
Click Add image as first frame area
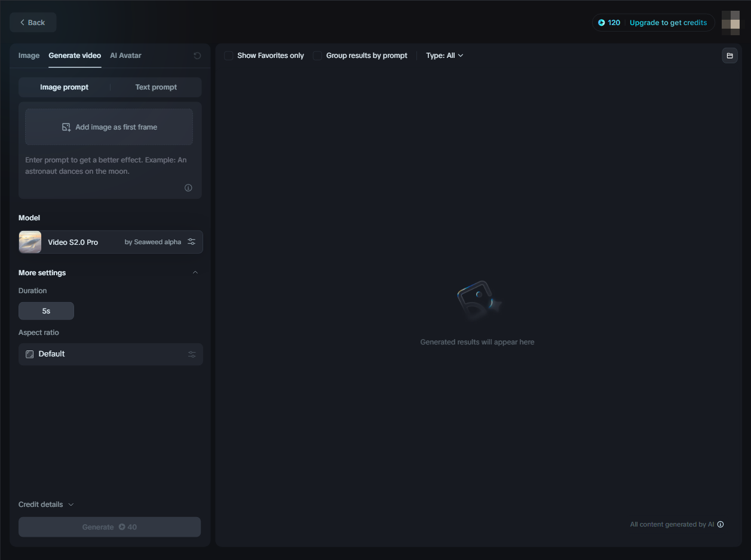coord(109,127)
